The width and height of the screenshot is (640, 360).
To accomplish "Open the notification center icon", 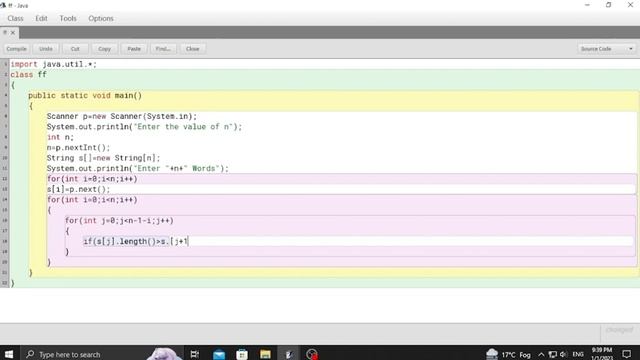I will [627, 354].
